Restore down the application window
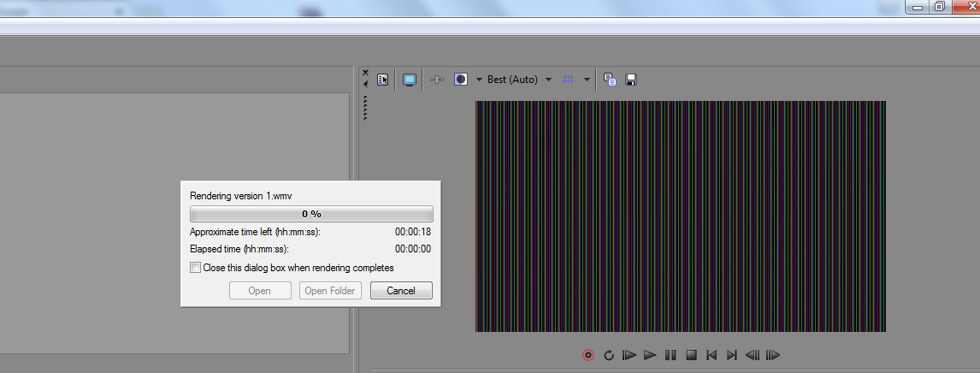 [x=939, y=7]
